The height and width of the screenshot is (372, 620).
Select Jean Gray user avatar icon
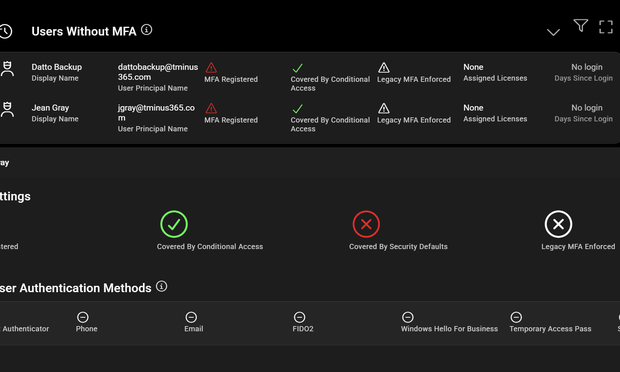7,110
